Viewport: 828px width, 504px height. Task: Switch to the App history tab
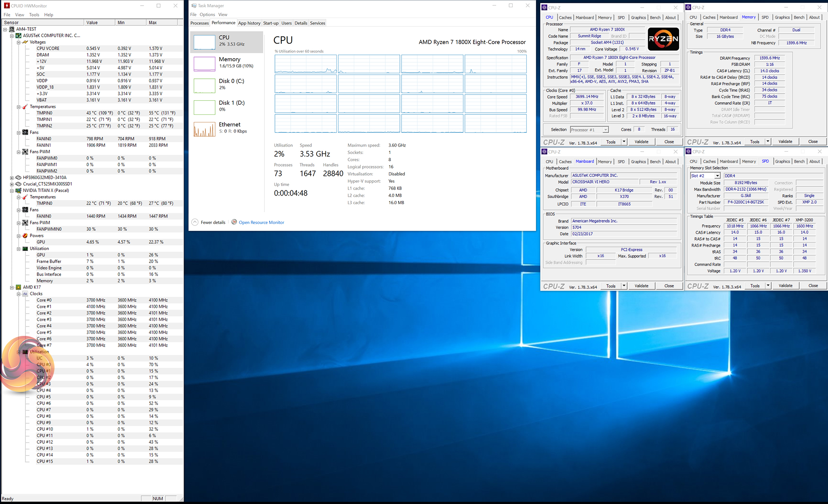[x=249, y=23]
